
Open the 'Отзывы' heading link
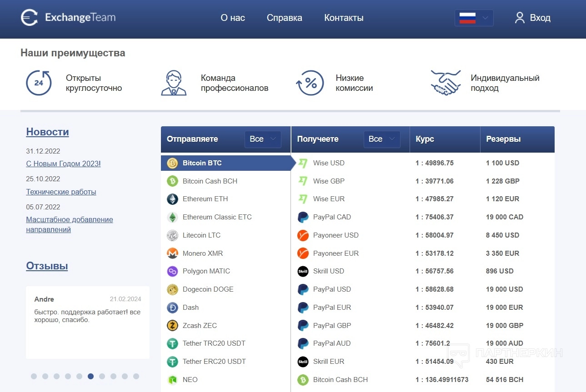tap(47, 266)
